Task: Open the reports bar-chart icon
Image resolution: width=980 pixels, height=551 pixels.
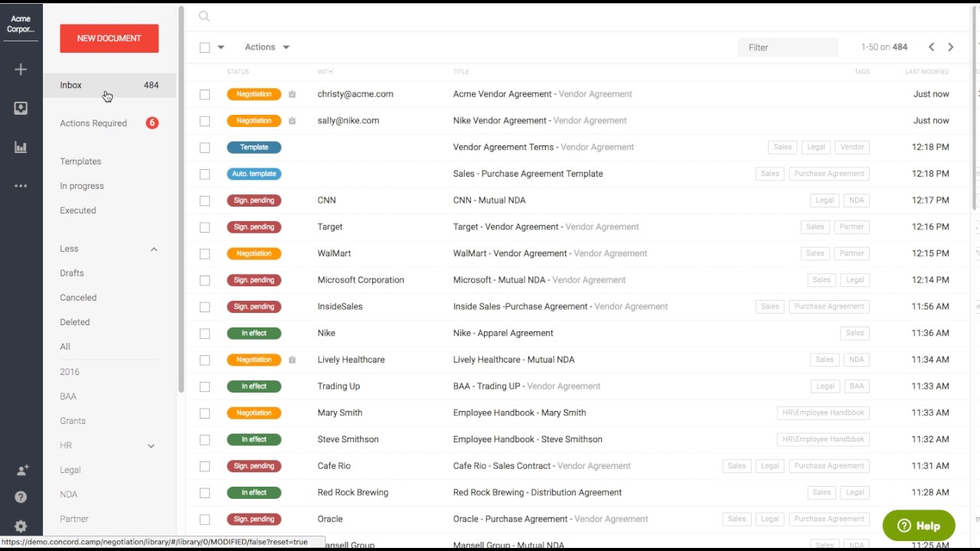Action: coord(21,146)
